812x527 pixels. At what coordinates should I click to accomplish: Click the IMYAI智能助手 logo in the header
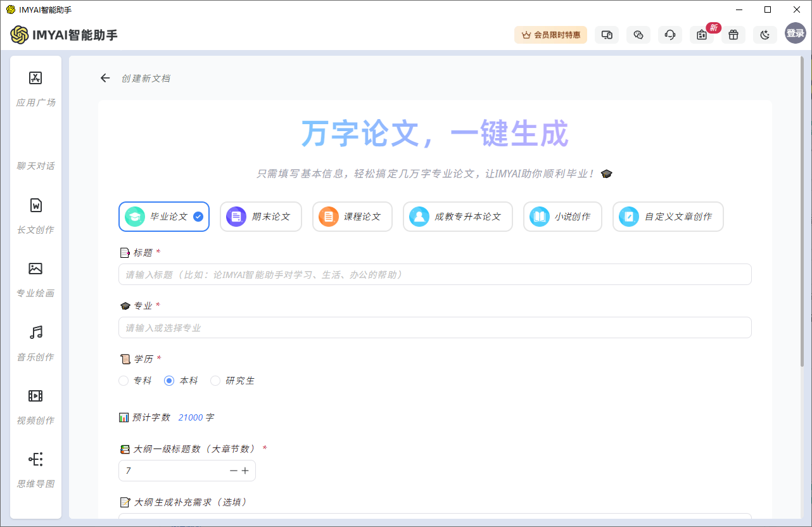[x=64, y=35]
